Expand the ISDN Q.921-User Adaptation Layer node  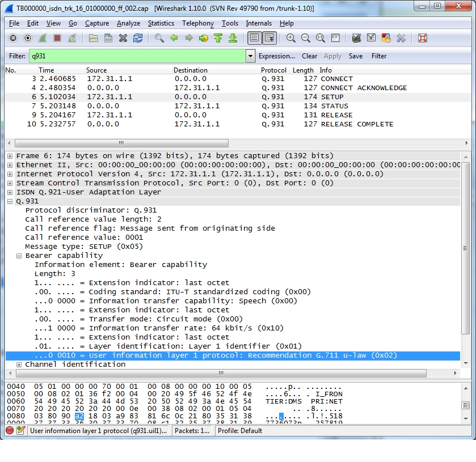pos(10,192)
